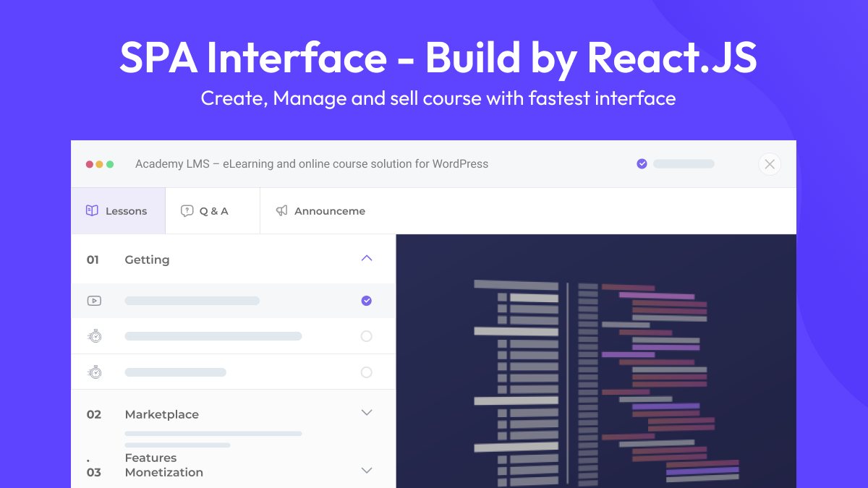Toggle the completed checkmark on video lesson
The height and width of the screenshot is (488, 868).
tap(367, 301)
